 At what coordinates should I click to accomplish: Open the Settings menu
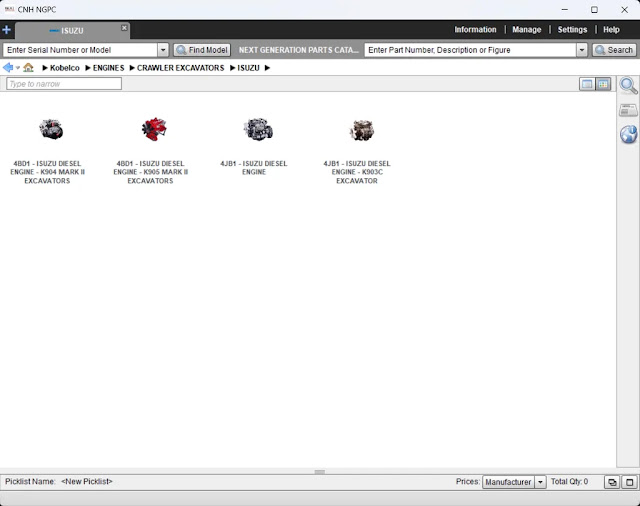[572, 30]
